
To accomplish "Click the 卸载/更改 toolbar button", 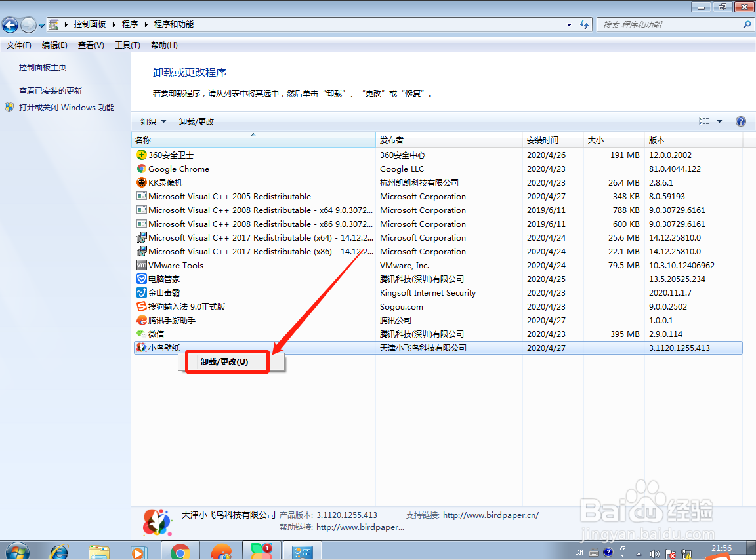I will pyautogui.click(x=196, y=121).
